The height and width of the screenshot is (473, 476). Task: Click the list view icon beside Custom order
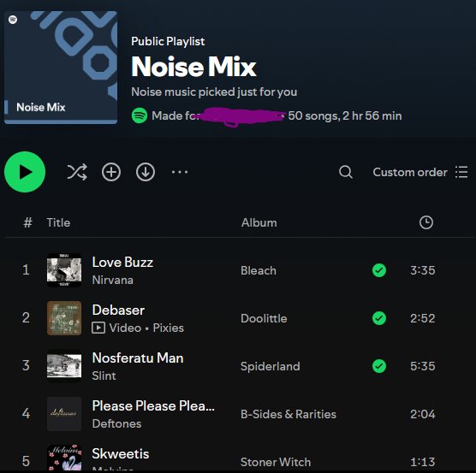pyautogui.click(x=461, y=172)
